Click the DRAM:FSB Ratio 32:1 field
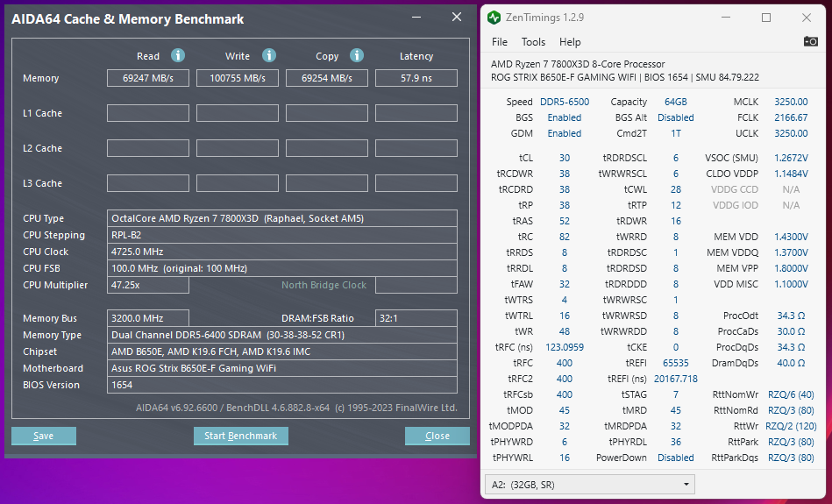Image resolution: width=832 pixels, height=504 pixels. [x=416, y=318]
